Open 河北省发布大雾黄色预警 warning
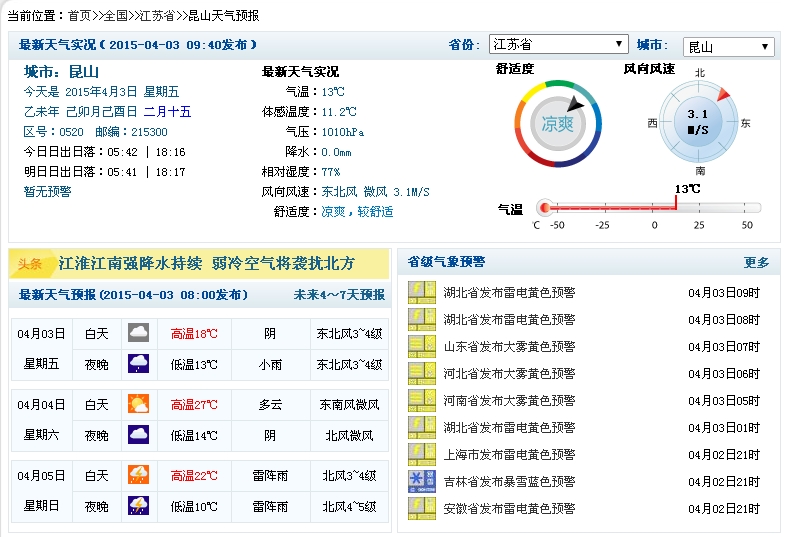The width and height of the screenshot is (792, 537). (509, 373)
